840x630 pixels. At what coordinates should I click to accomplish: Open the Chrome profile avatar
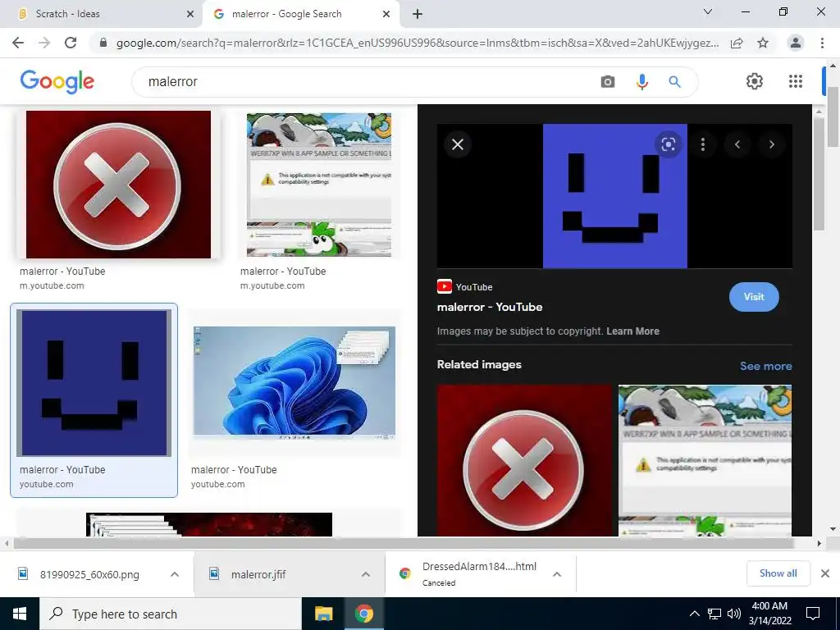[796, 43]
